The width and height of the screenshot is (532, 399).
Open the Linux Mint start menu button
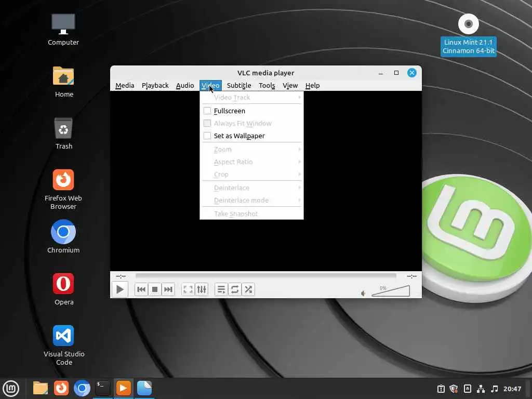click(11, 389)
